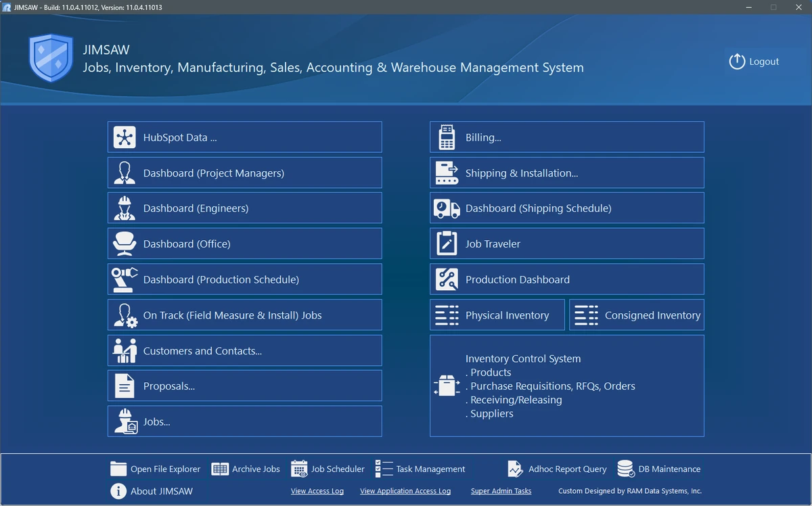Open Dashboard (Project Managers)
This screenshot has width=812, height=506.
click(x=245, y=173)
